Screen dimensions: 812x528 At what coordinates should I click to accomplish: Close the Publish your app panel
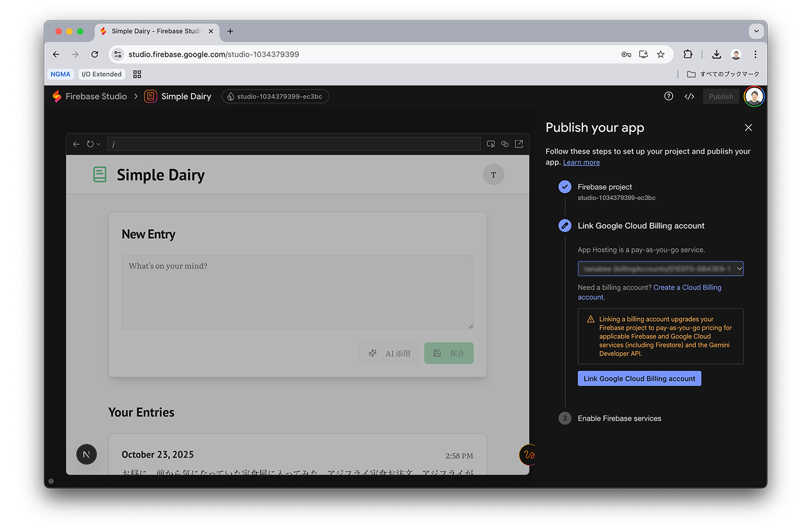pyautogui.click(x=748, y=128)
